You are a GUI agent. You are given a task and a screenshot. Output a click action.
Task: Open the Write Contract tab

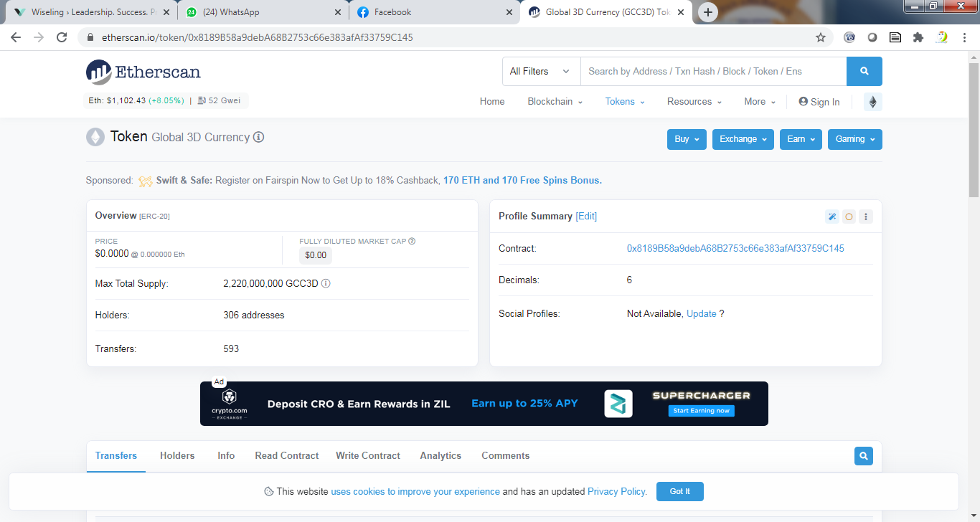tap(368, 456)
